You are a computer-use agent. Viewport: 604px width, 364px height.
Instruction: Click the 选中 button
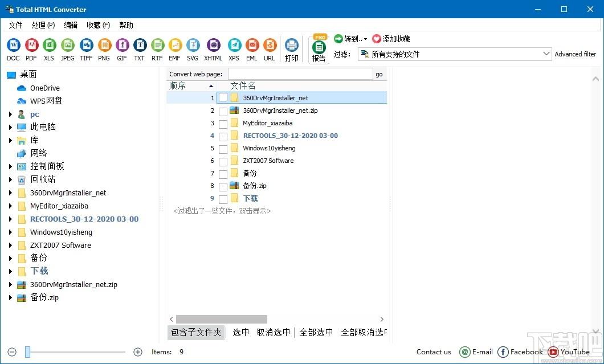pyautogui.click(x=241, y=332)
